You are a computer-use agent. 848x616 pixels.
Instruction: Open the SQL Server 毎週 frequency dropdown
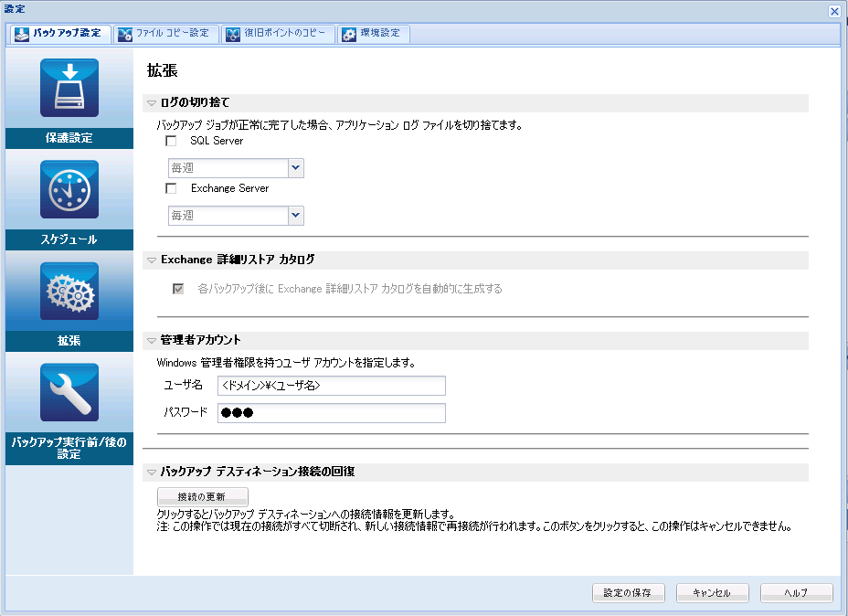tap(295, 168)
